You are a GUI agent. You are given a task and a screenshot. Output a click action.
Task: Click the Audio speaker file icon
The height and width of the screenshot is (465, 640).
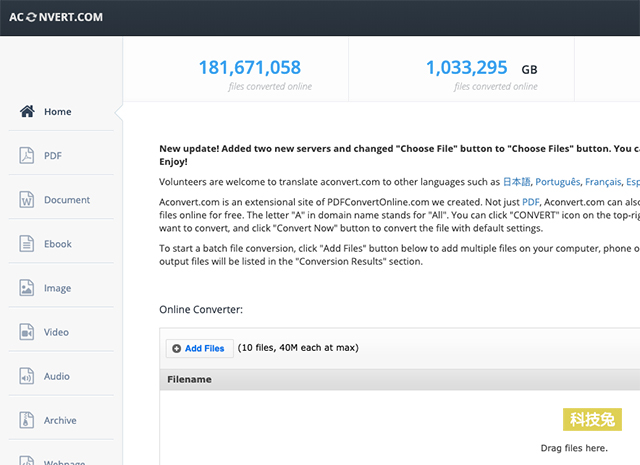pos(27,376)
